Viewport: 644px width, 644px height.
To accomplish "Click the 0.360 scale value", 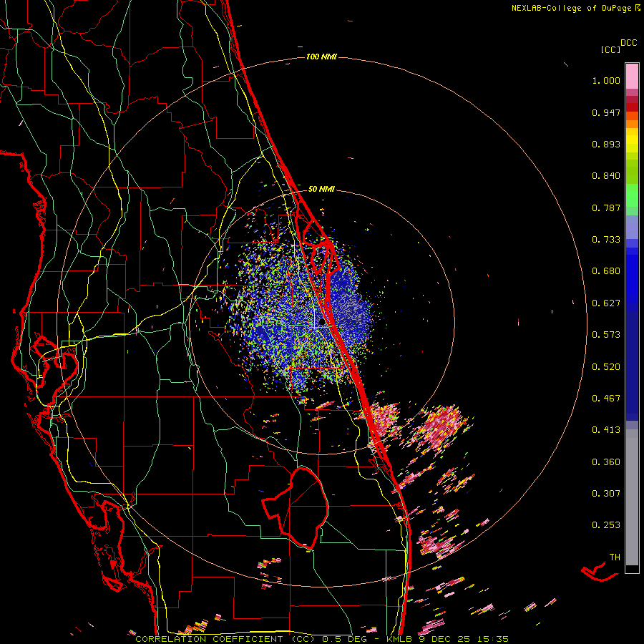I will pyautogui.click(x=606, y=462).
